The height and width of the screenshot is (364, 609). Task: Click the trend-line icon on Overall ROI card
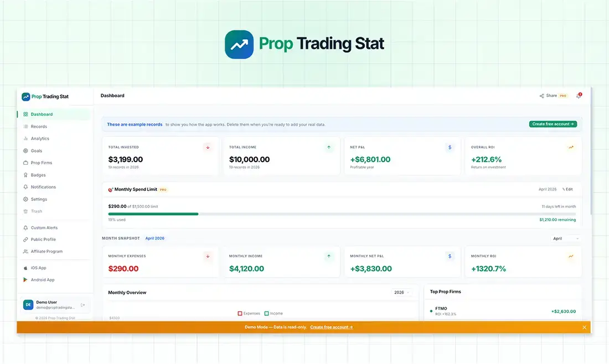(571, 147)
